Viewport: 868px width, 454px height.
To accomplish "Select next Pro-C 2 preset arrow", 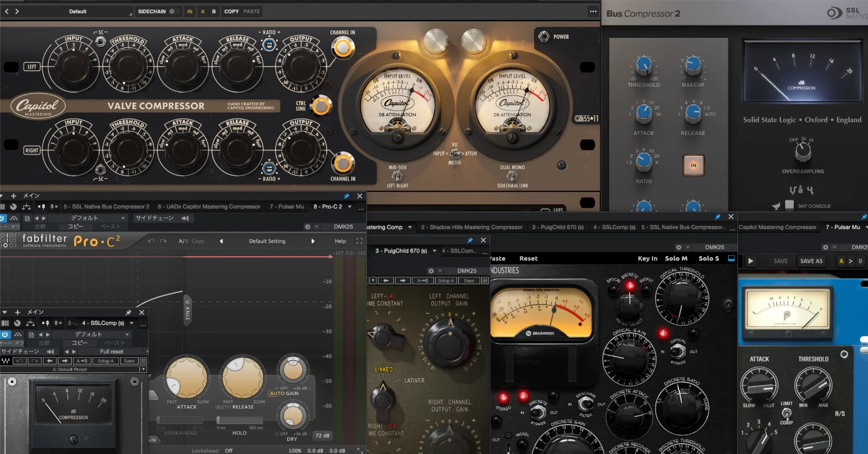I will click(313, 241).
